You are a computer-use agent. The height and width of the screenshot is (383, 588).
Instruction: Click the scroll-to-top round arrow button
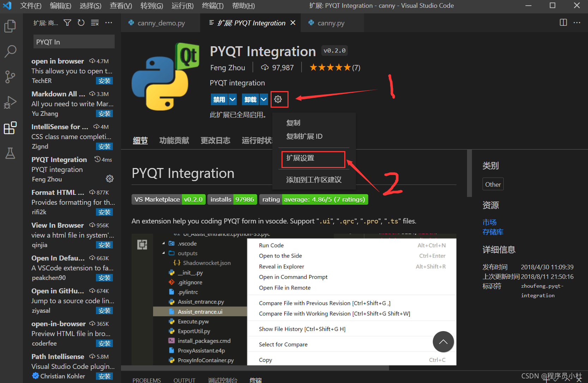[x=443, y=341]
